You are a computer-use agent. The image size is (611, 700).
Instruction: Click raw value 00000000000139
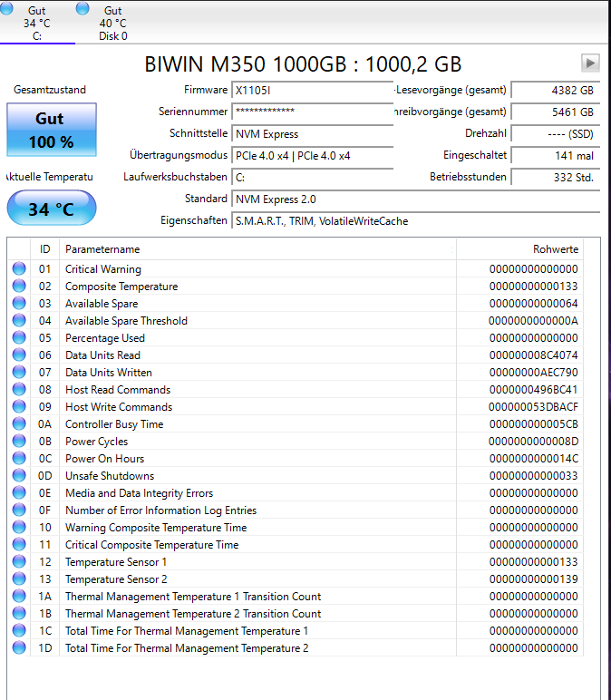(533, 579)
